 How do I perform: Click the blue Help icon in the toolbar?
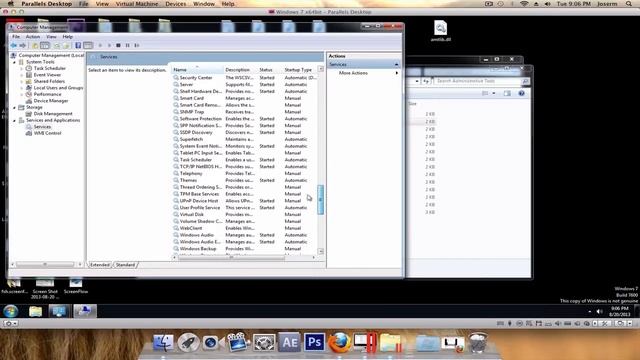(78, 45)
